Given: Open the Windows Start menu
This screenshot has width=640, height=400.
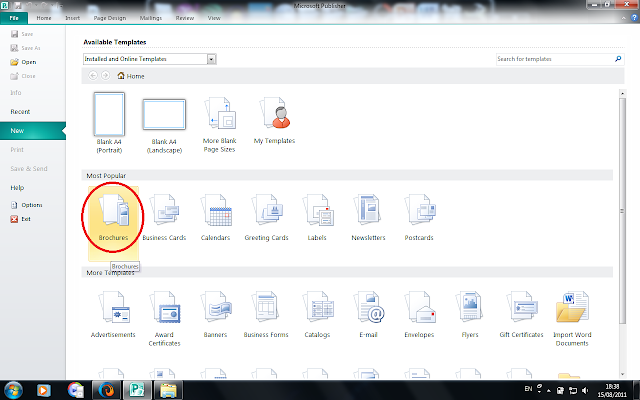Looking at the screenshot, I should [x=13, y=390].
